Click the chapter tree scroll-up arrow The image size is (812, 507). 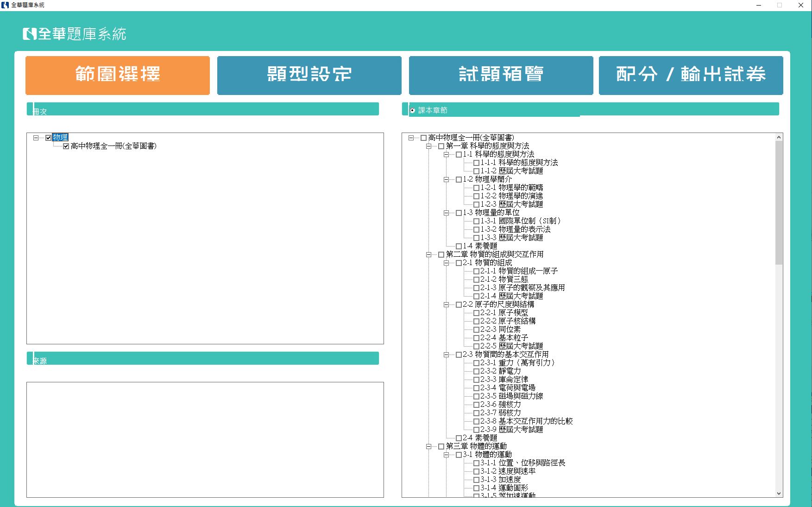pyautogui.click(x=779, y=137)
